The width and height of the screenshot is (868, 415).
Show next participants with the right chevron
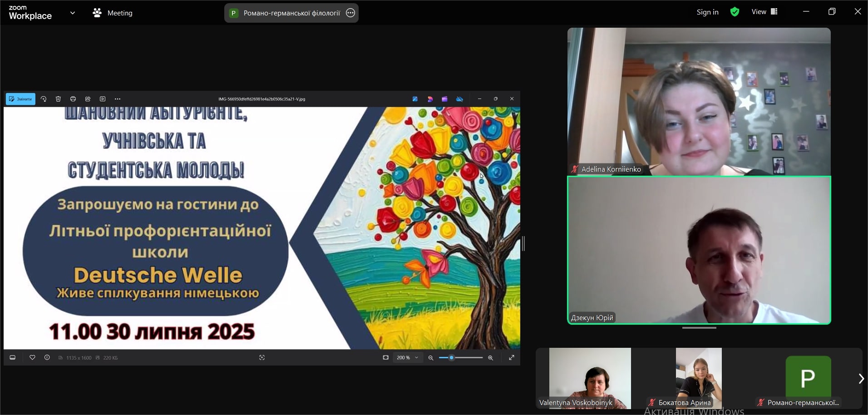[861, 378]
